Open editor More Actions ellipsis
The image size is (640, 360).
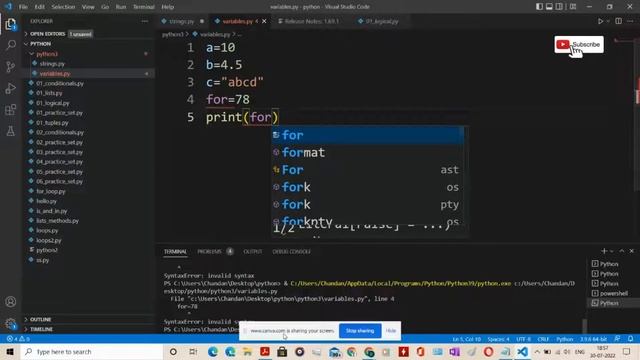[631, 21]
